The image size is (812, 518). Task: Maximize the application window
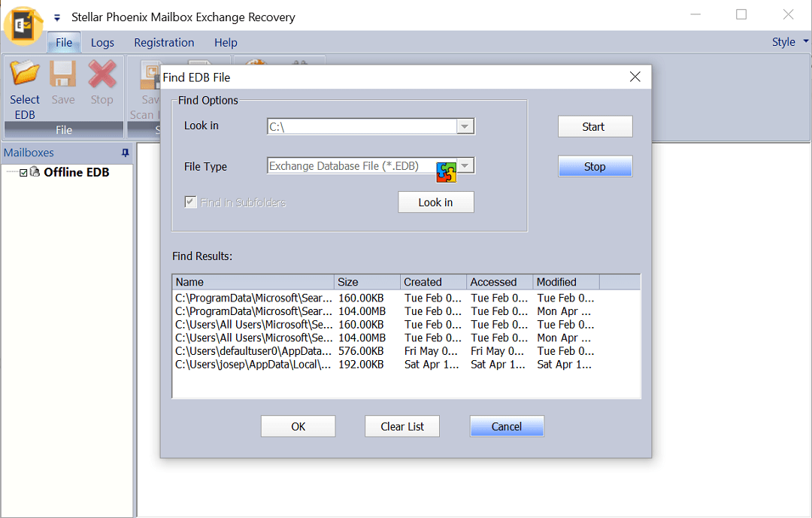741,14
